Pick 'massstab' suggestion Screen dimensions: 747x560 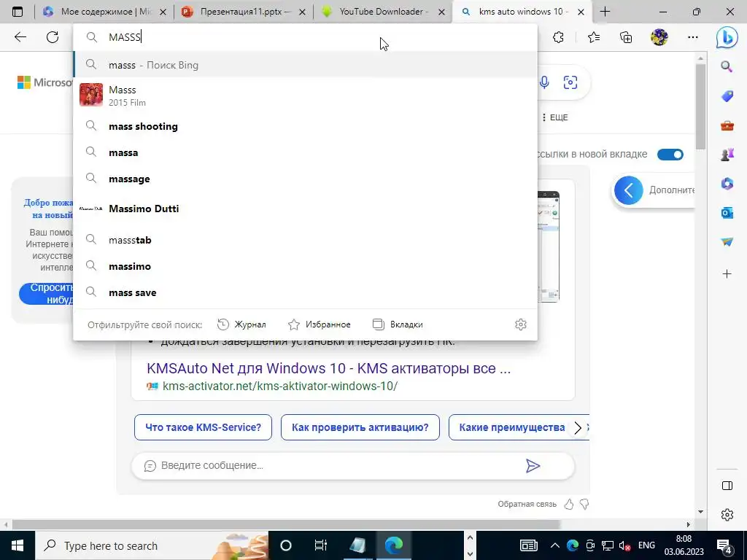306,240
